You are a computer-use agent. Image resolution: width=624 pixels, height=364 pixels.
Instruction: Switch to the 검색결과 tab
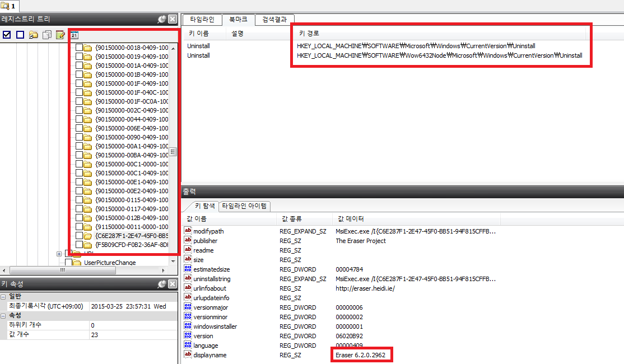(x=274, y=19)
